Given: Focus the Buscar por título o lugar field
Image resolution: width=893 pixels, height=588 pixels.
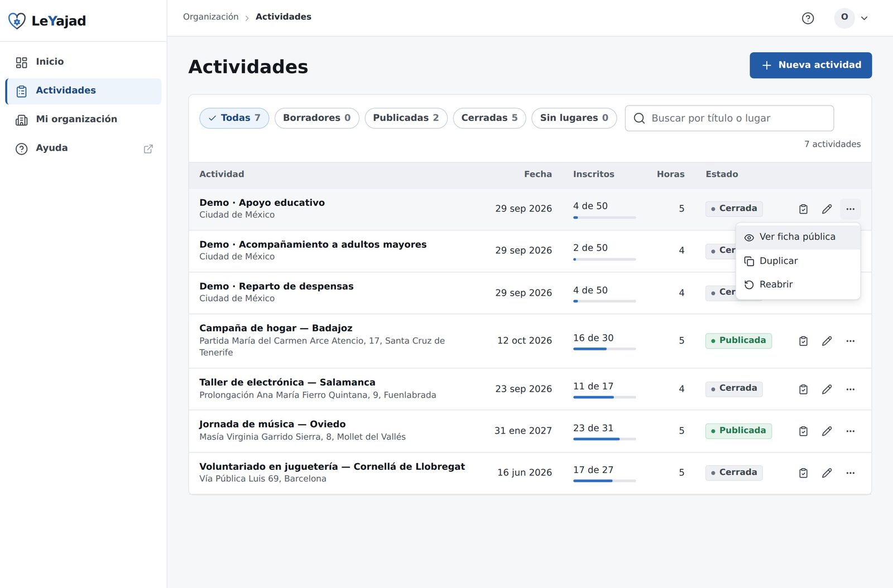Looking at the screenshot, I should [729, 118].
